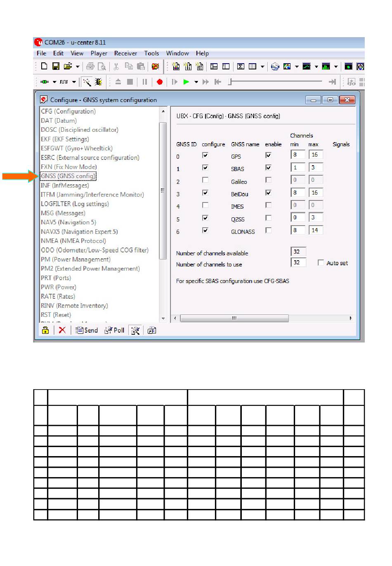Click the Open folder icon

point(68,66)
